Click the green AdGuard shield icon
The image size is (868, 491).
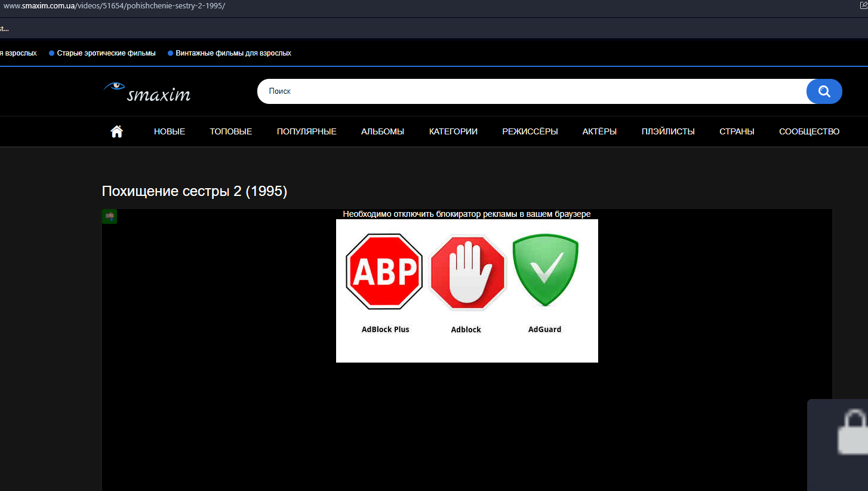[546, 271]
